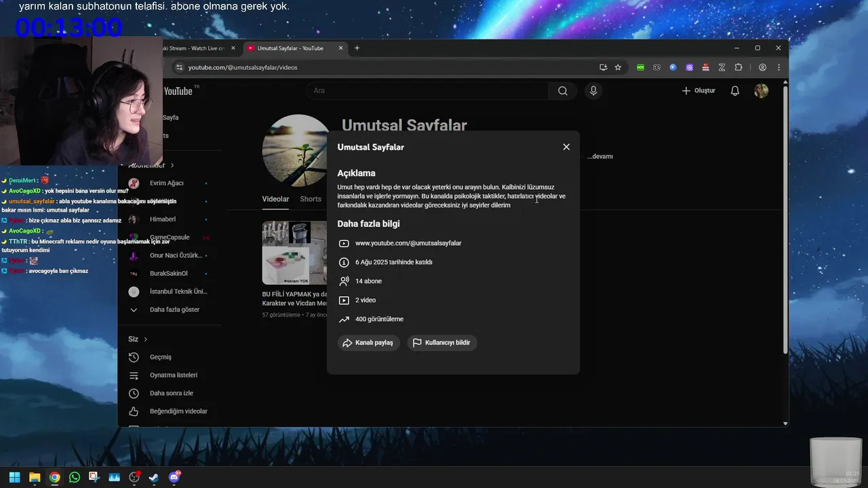The height and width of the screenshot is (488, 868).
Task: Click the Geçmiş clock-arrow history icon
Action: (134, 357)
